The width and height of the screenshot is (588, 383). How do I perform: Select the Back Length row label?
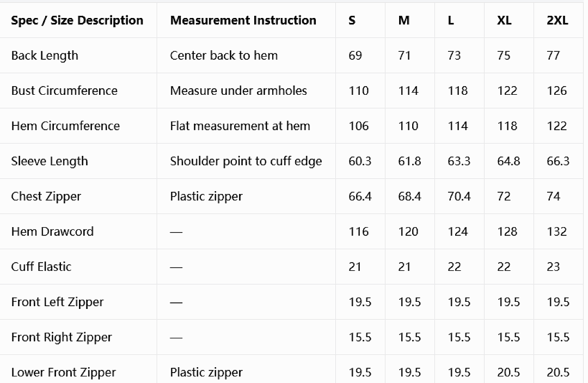(45, 56)
